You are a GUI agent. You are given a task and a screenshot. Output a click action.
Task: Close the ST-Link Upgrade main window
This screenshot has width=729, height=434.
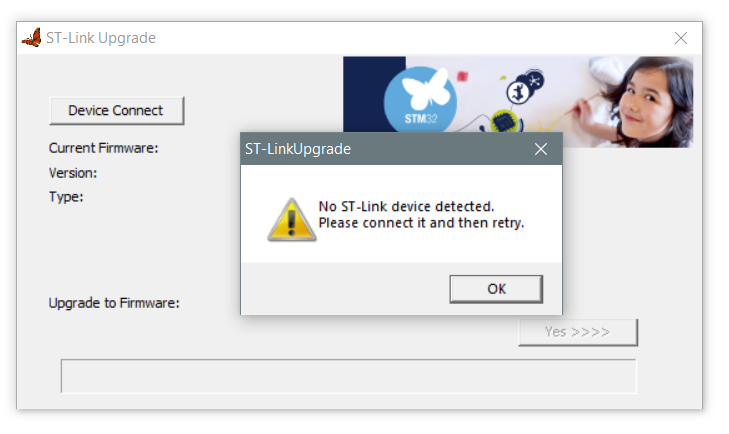681,38
